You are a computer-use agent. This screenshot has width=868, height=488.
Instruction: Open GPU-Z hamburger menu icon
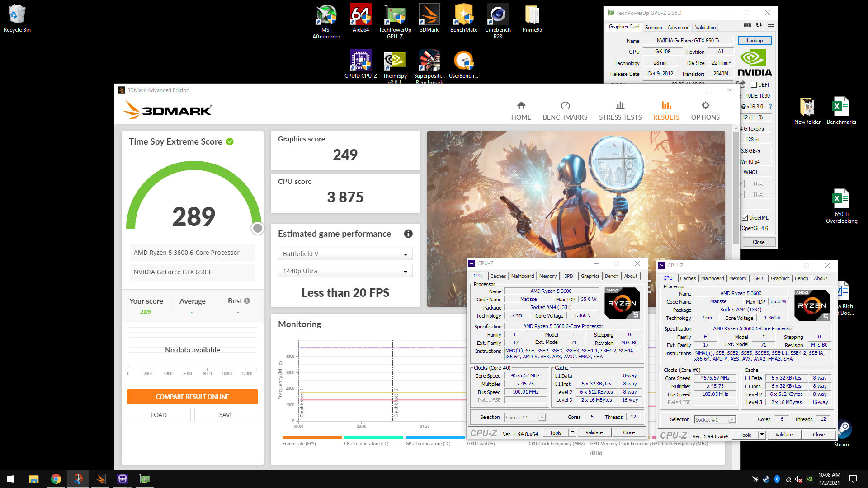[x=771, y=25]
